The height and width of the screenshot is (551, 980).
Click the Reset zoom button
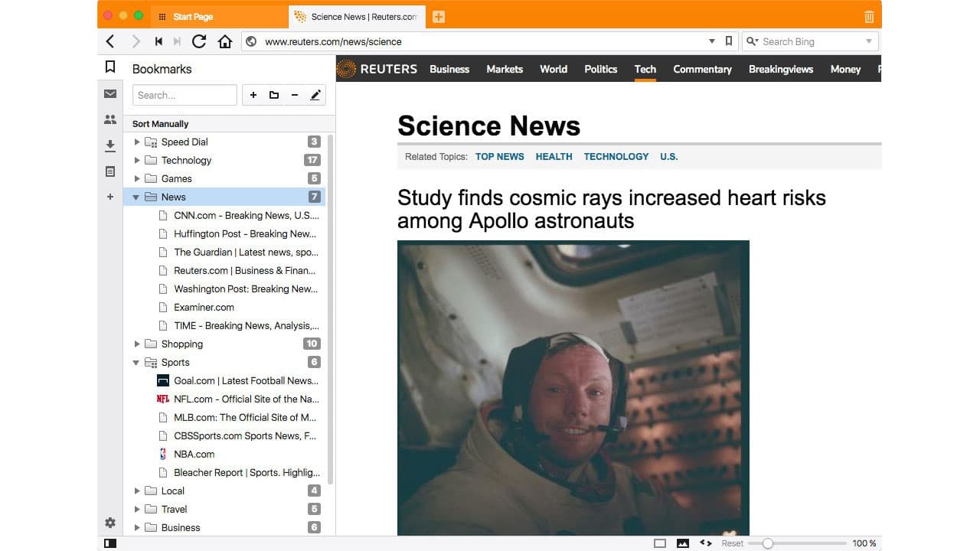click(x=732, y=543)
